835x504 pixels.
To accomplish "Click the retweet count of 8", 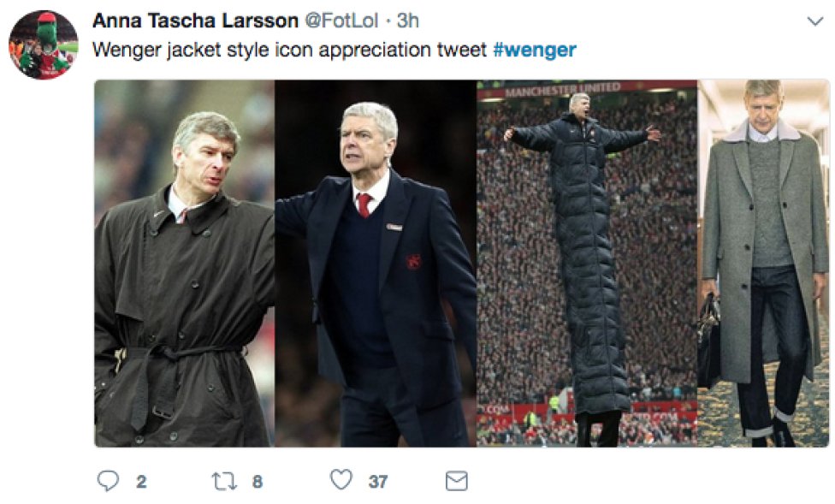I will (x=257, y=482).
